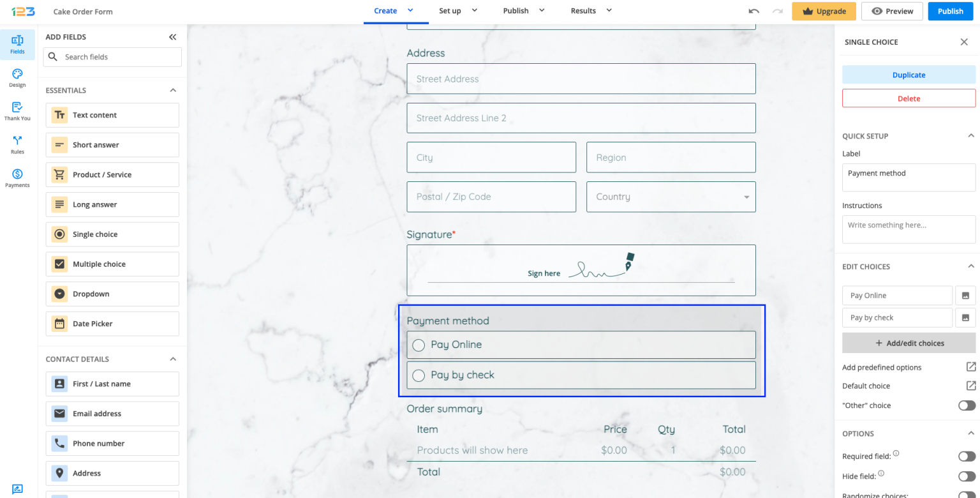Open the Publish tab in top menu

[524, 11]
